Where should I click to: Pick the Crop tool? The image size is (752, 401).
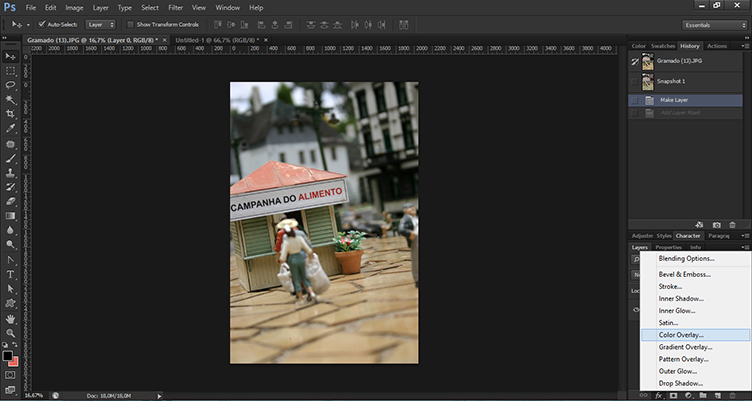click(10, 114)
